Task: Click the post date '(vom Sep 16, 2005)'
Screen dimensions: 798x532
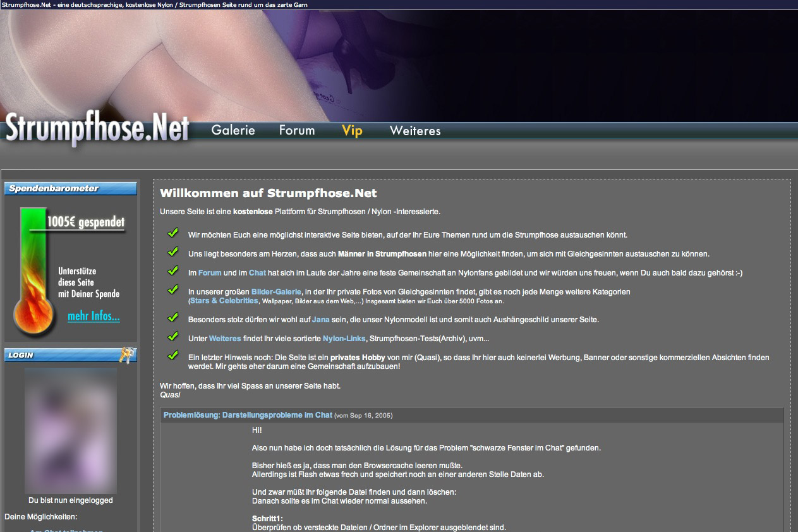Action: coord(363,416)
